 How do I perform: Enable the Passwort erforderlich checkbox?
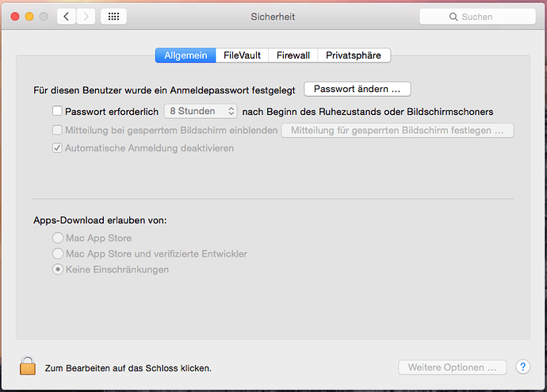57,111
